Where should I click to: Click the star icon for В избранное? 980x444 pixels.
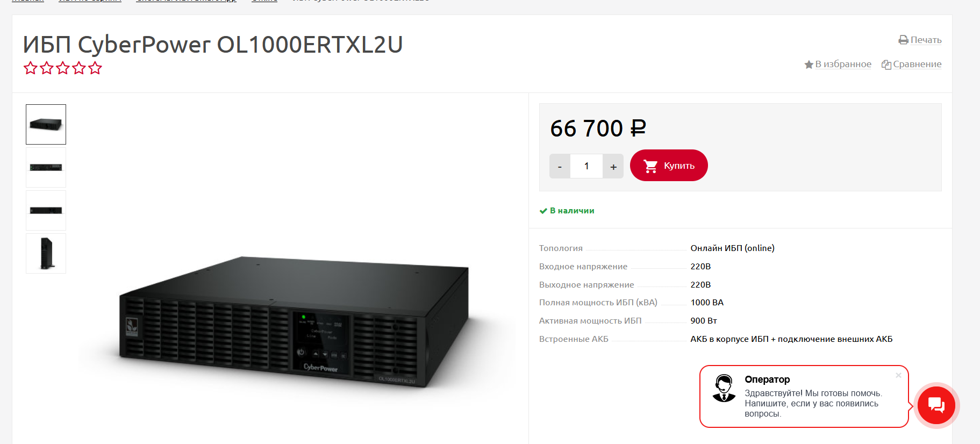[809, 65]
